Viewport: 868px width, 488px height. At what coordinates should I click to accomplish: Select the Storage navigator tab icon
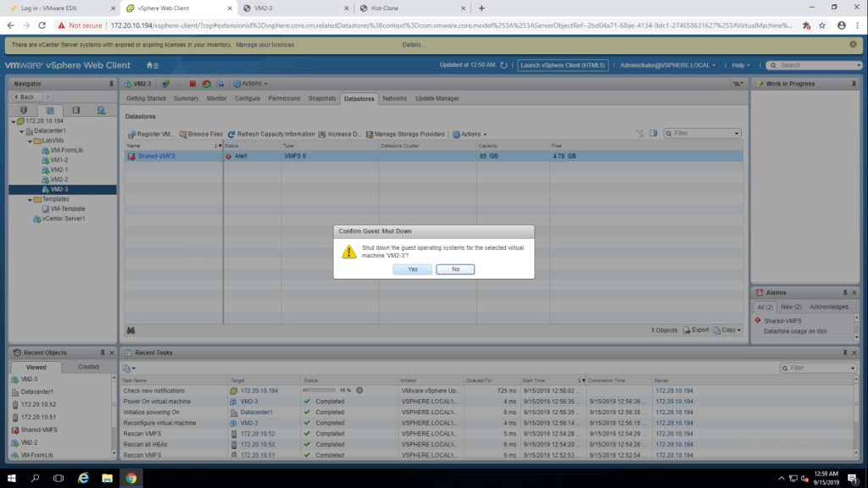[75, 110]
